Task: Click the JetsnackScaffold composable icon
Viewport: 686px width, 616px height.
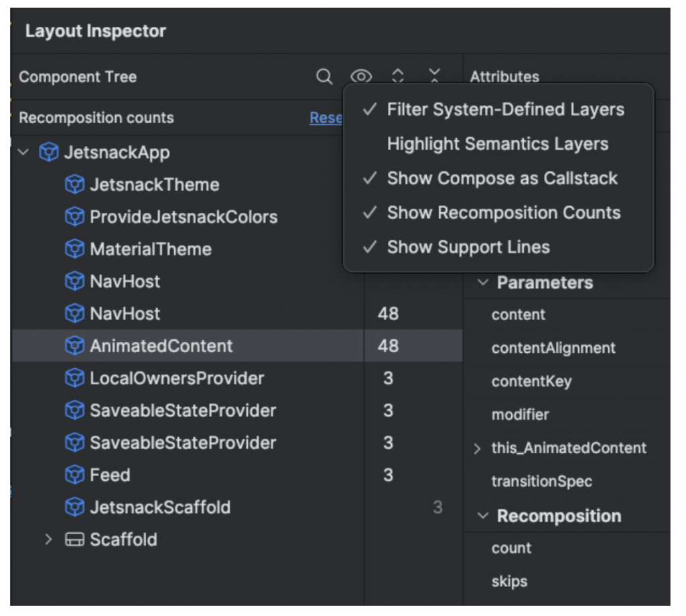Action: pos(74,508)
